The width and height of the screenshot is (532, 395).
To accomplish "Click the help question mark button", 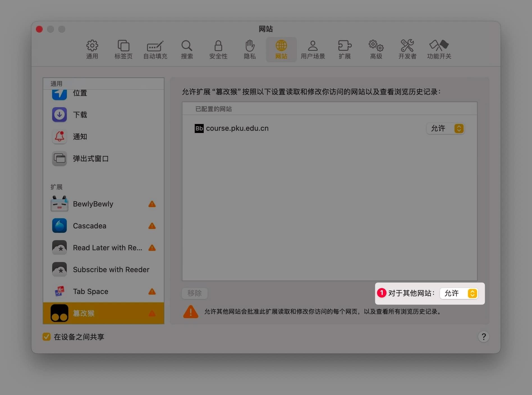I will (483, 337).
